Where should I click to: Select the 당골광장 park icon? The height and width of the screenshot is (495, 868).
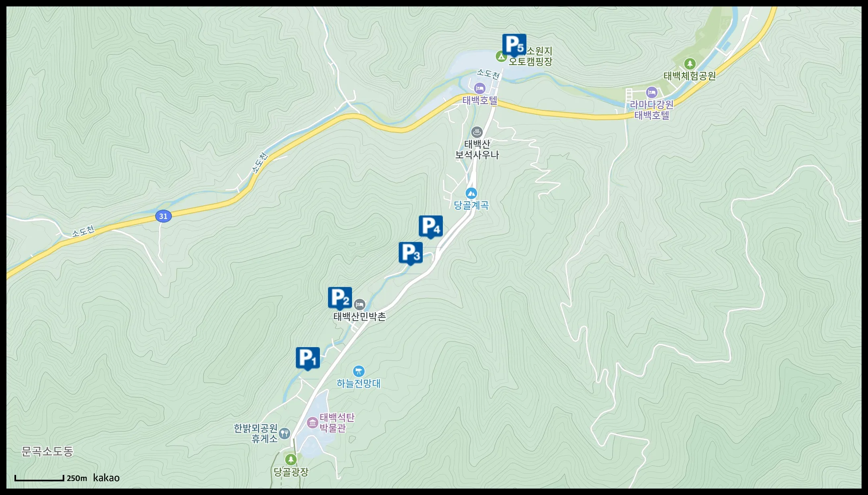click(x=291, y=459)
